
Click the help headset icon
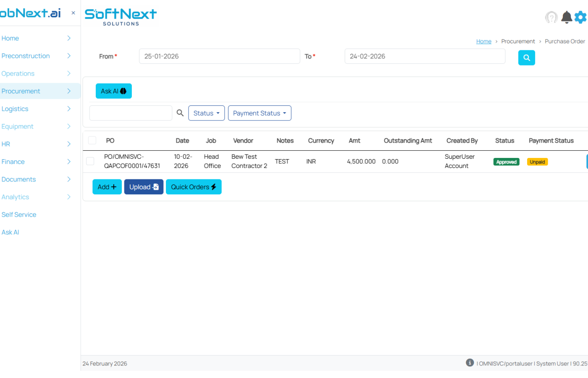[551, 17]
